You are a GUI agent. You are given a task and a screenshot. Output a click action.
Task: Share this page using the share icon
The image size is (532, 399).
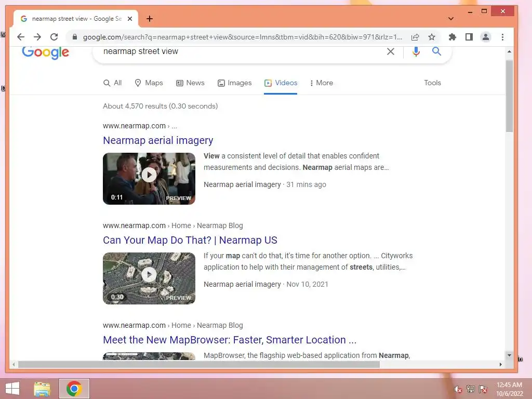tap(415, 37)
